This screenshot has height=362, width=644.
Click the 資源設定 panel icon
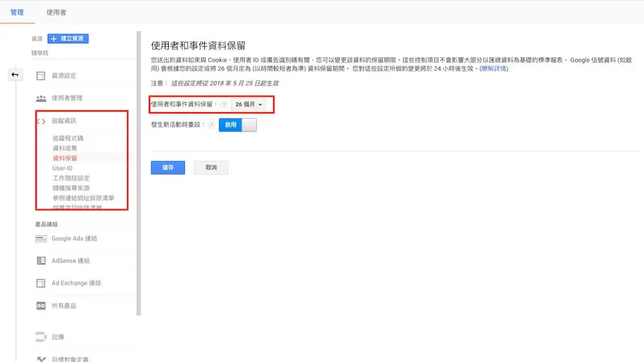coord(41,75)
